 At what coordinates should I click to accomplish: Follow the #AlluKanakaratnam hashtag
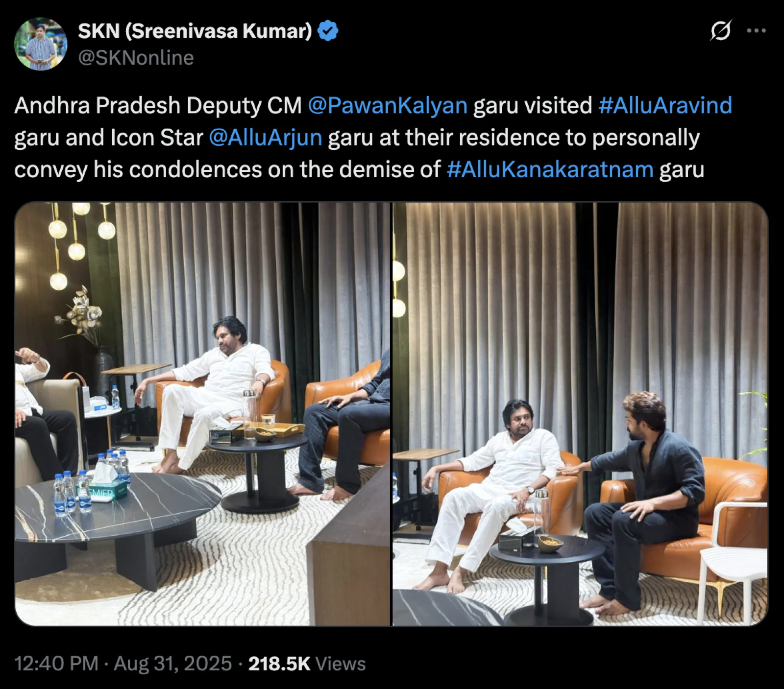(550, 169)
